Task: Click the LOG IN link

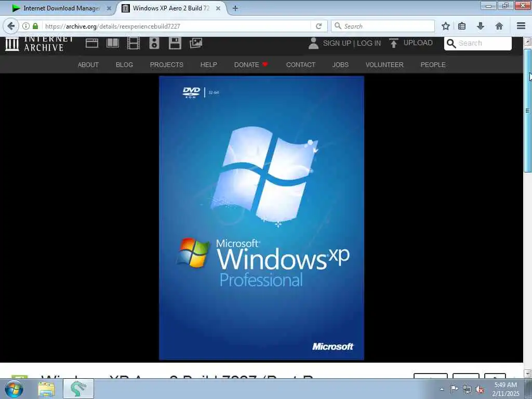Action: tap(369, 43)
